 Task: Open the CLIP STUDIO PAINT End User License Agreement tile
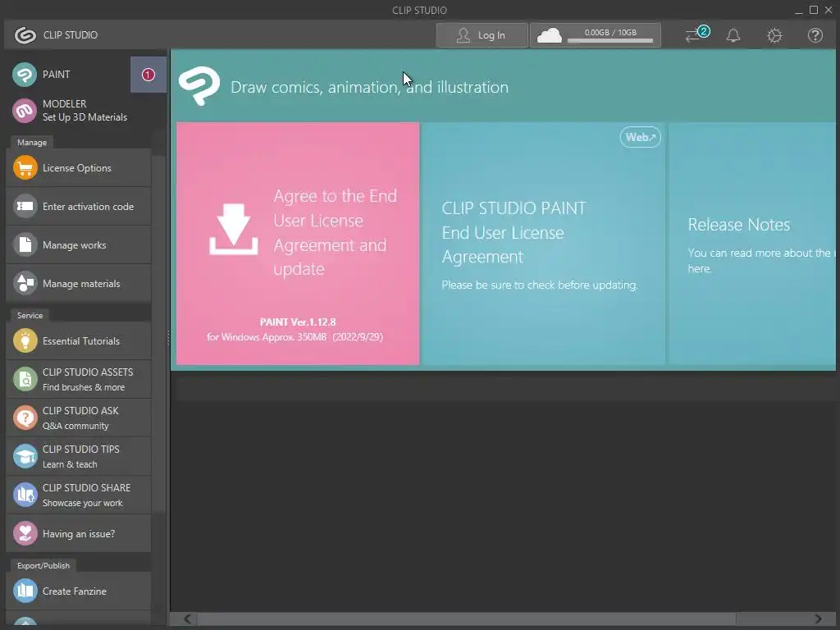pos(543,244)
